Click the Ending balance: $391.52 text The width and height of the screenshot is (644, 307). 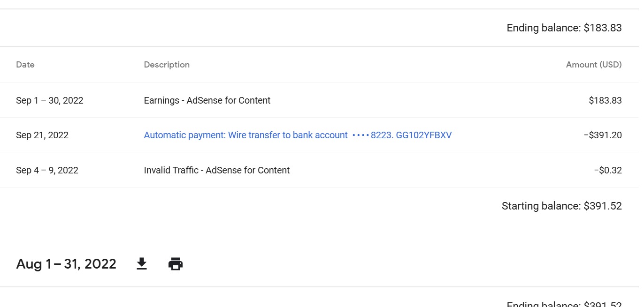pos(564,304)
